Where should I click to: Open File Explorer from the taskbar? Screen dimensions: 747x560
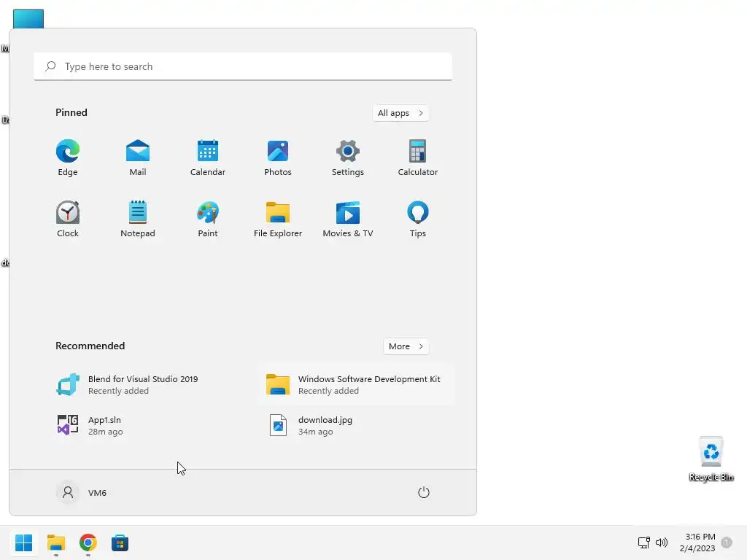click(56, 542)
